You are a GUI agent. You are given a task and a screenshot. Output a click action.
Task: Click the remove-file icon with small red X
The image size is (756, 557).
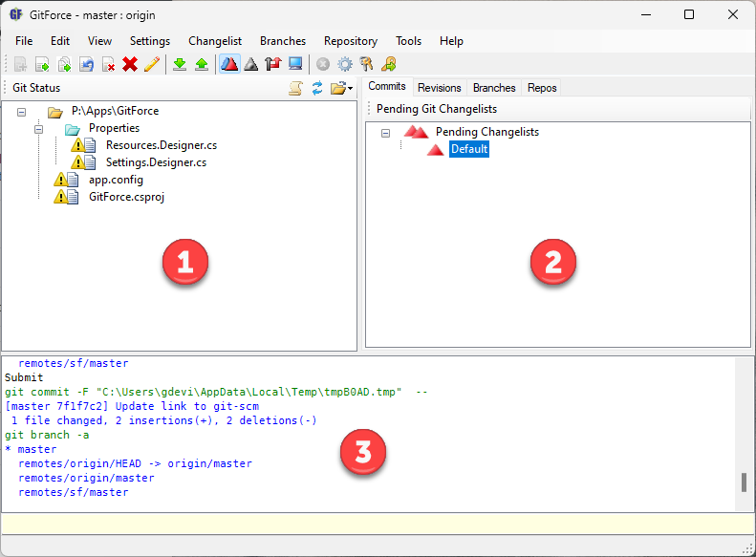point(109,64)
